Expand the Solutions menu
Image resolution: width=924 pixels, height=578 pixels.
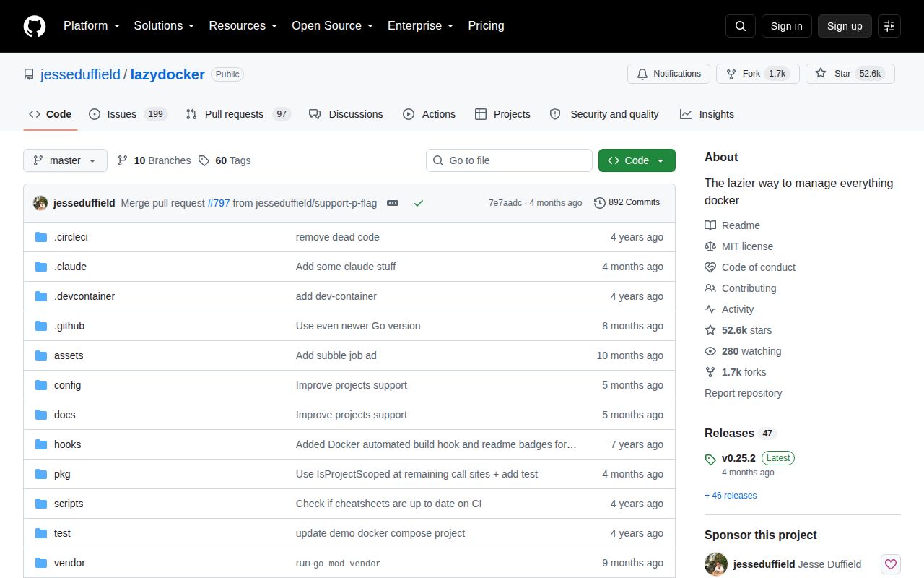point(165,26)
